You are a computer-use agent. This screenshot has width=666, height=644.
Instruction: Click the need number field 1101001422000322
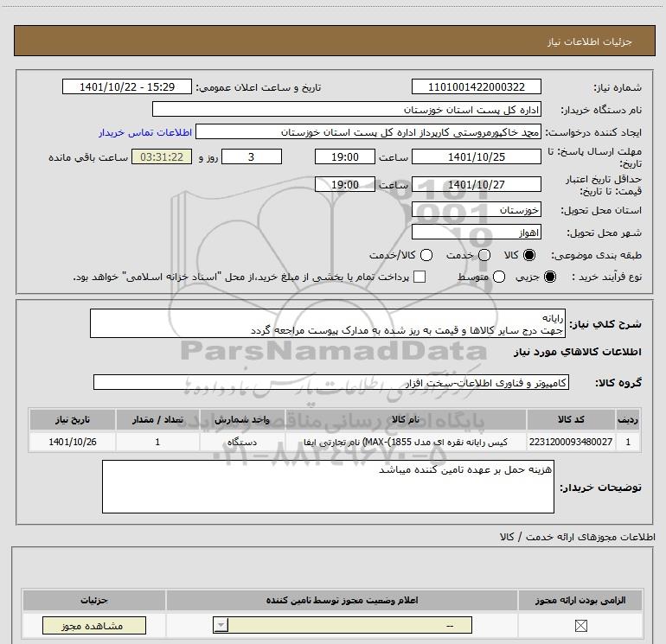pyautogui.click(x=476, y=86)
